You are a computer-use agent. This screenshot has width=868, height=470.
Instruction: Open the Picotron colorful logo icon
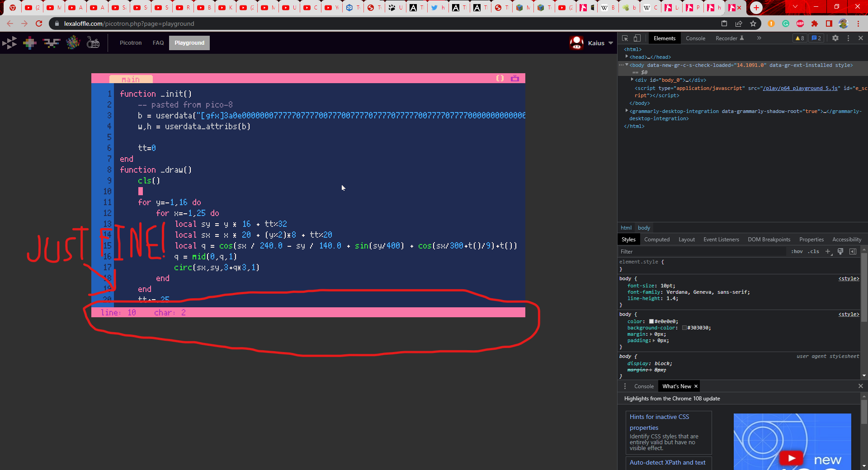point(73,43)
